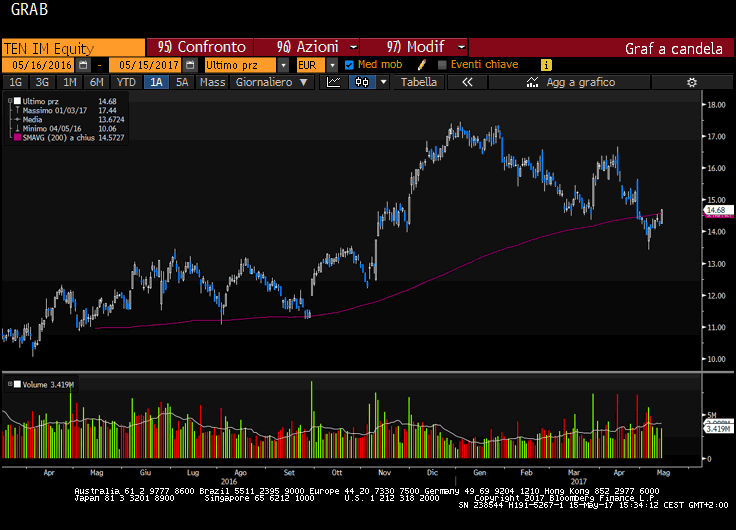Click the GRAB title text
736x530 pixels.
[x=29, y=9]
